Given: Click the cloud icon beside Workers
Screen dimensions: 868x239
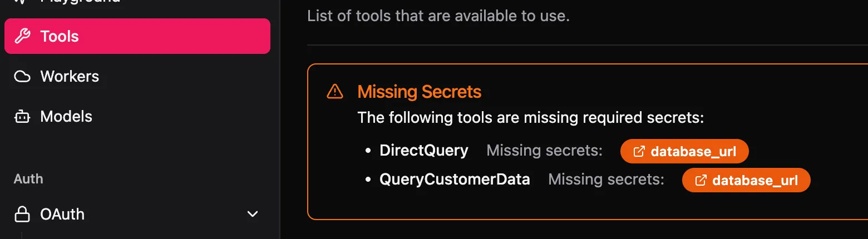Looking at the screenshot, I should click(x=22, y=77).
